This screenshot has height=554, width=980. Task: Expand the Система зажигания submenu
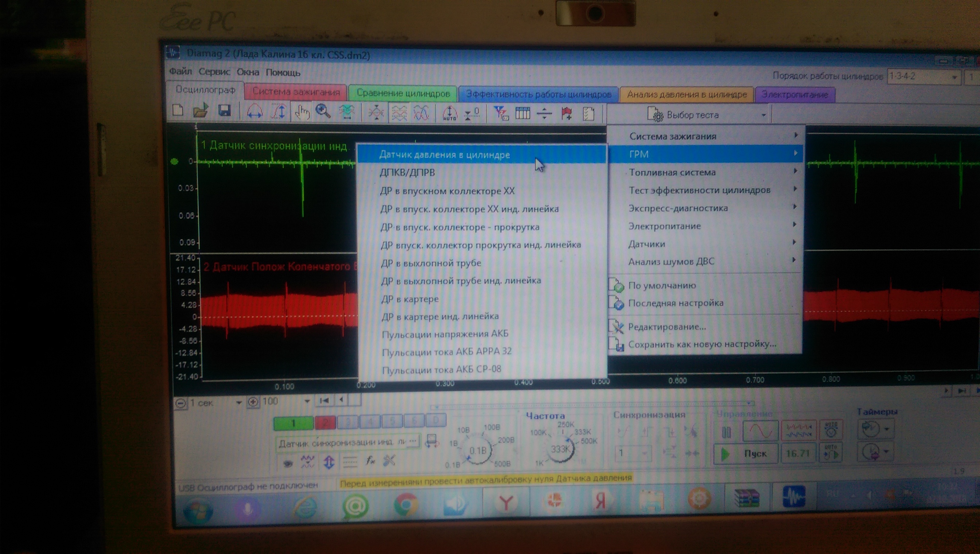[706, 136]
